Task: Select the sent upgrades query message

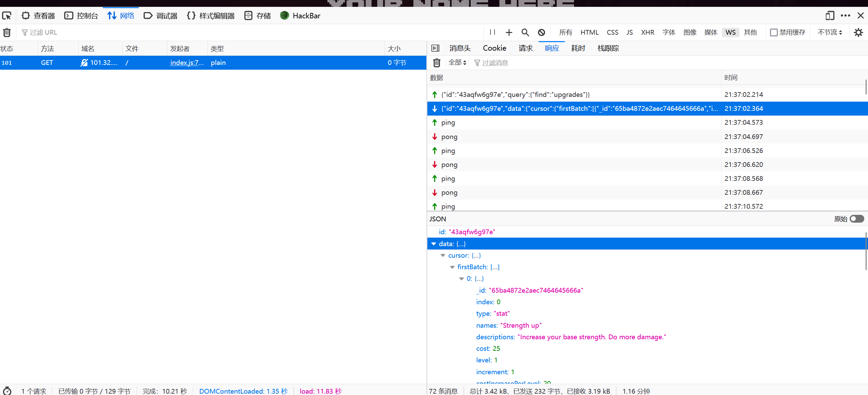Action: tap(647, 95)
